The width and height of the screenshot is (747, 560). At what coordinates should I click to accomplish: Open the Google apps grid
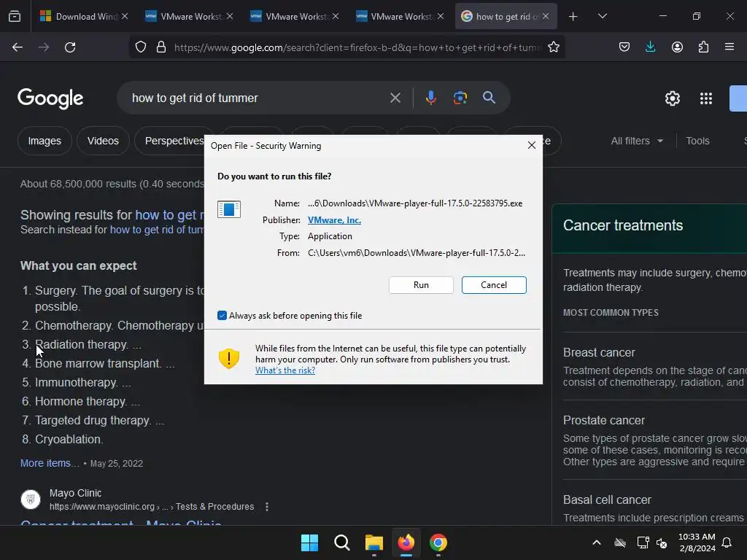706,98
